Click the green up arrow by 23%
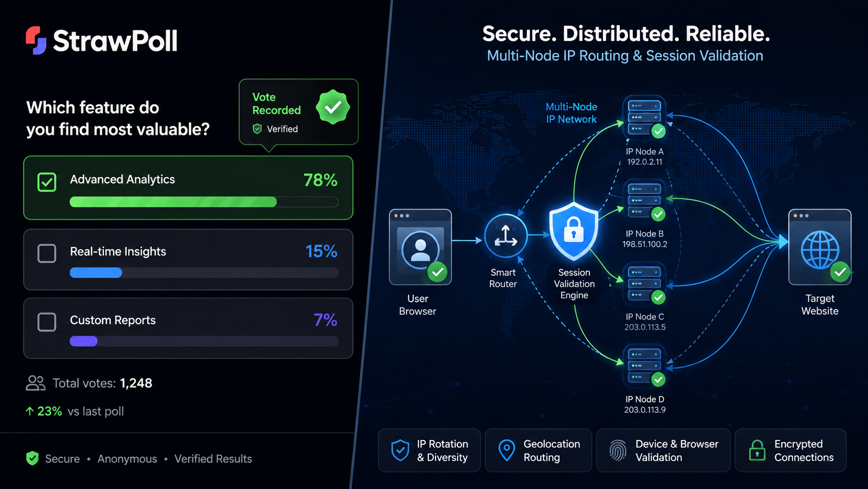This screenshot has width=868, height=489. tap(30, 411)
